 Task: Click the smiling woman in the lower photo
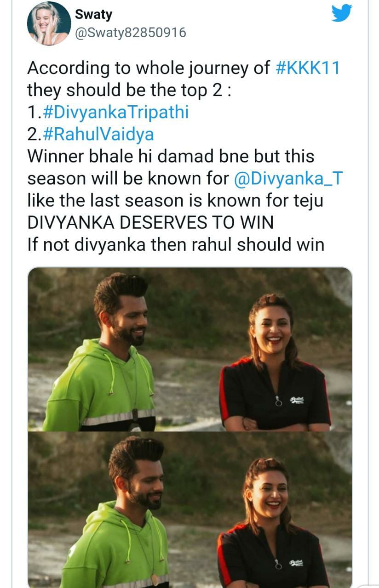point(274,524)
